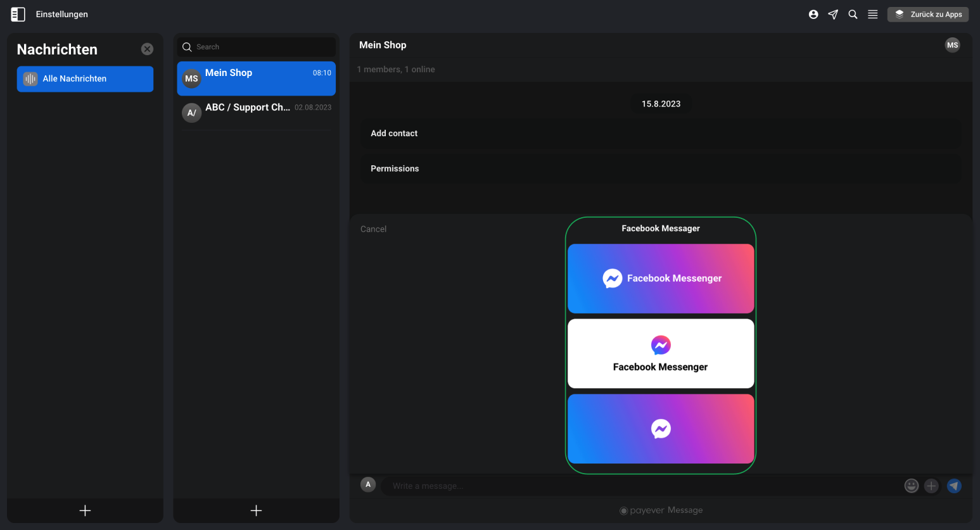Open the ABC / Support Ch... conversation

click(x=256, y=113)
